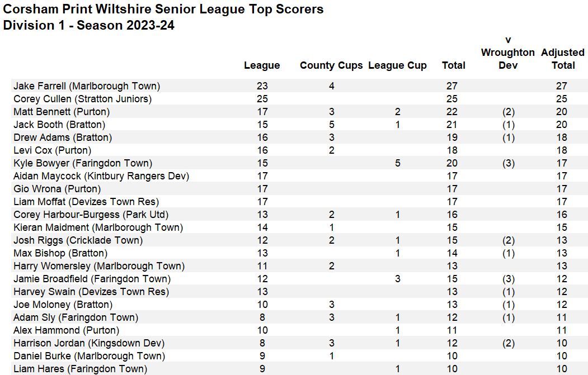Click the League Cup column header
This screenshot has width=588, height=375.
397,65
